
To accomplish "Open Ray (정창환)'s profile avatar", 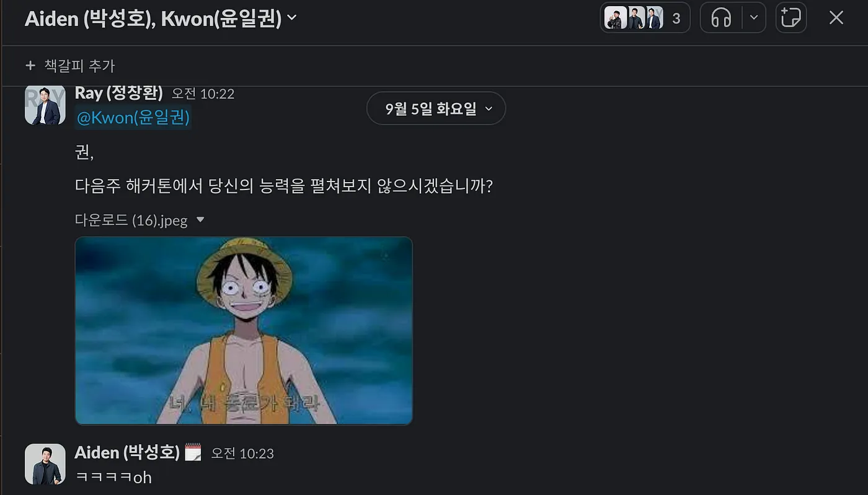I will point(45,104).
